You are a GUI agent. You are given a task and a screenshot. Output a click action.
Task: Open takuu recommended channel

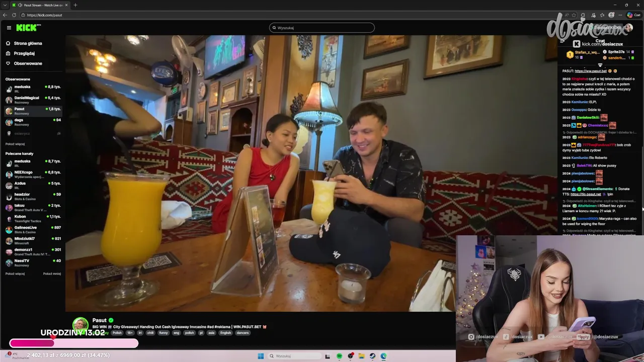click(x=33, y=207)
